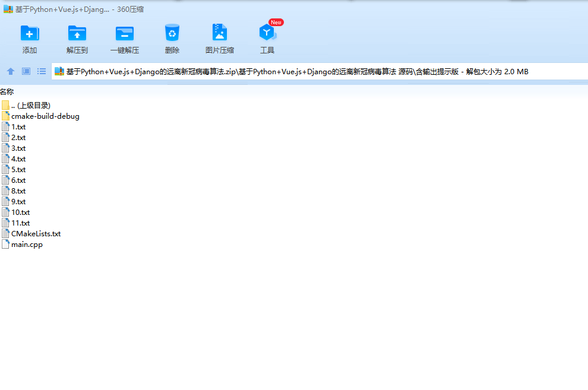This screenshot has height=390, width=588.
Task: Click the 一键解压 text label
Action: tap(125, 50)
